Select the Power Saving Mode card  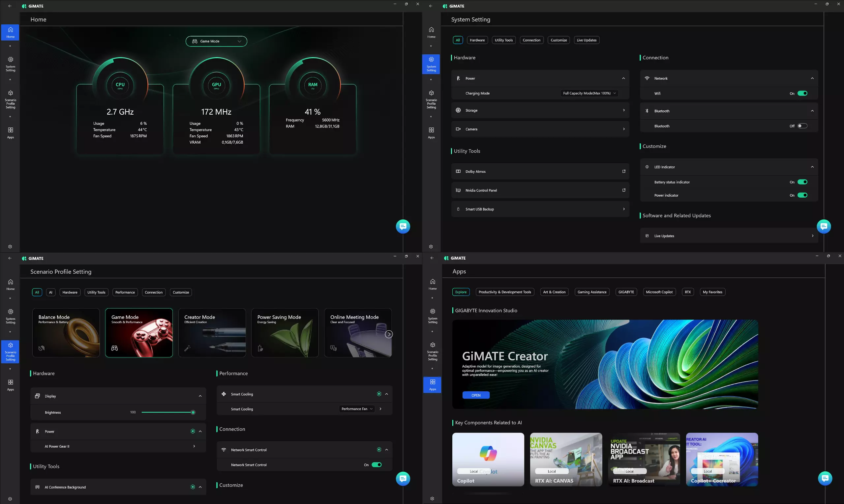[x=285, y=333]
